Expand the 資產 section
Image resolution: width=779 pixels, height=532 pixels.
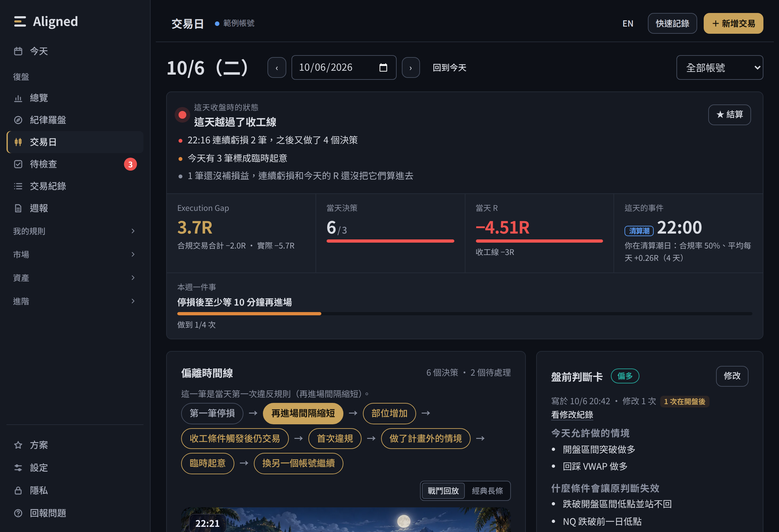pos(75,278)
